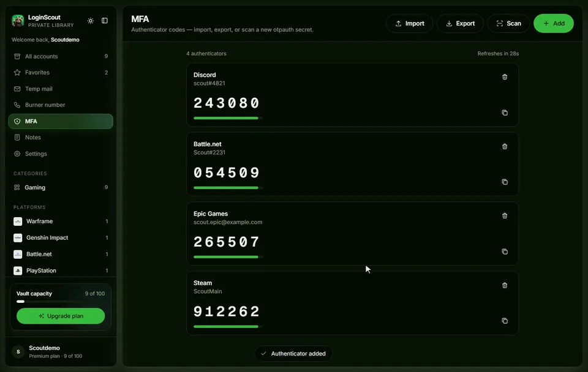Delete the Steam authenticator

point(505,286)
